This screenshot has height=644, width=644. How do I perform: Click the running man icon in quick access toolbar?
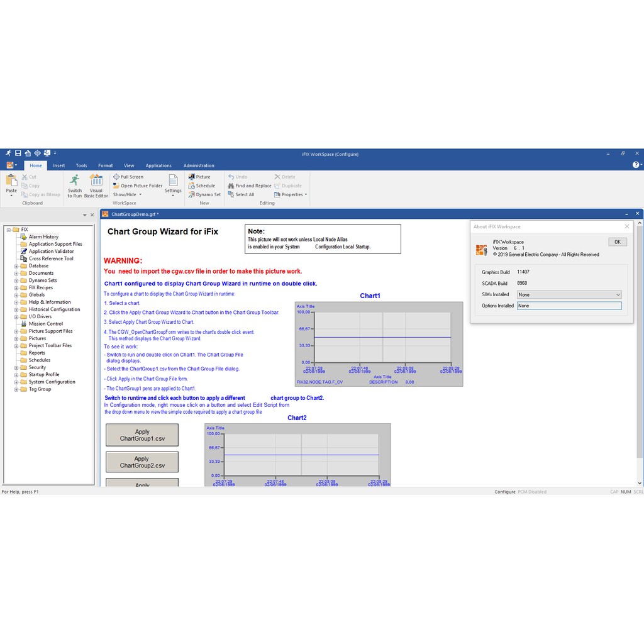(8, 153)
